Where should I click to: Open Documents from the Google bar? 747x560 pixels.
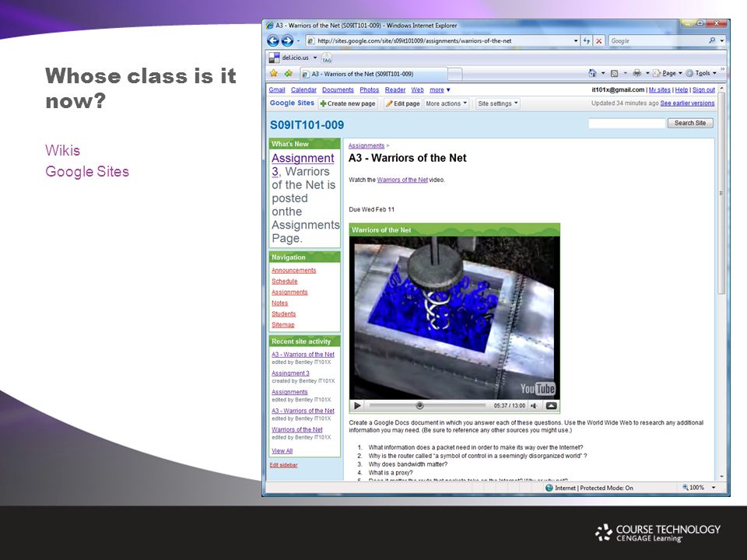coord(338,90)
